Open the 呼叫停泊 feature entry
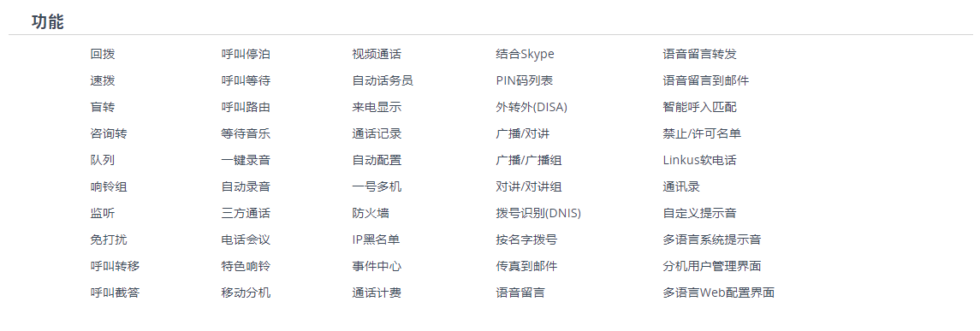The height and width of the screenshot is (331, 980). coord(246,55)
